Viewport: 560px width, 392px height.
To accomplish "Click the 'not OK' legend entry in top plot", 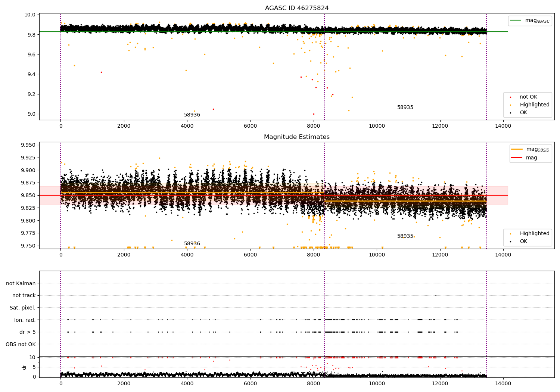I will [x=528, y=97].
